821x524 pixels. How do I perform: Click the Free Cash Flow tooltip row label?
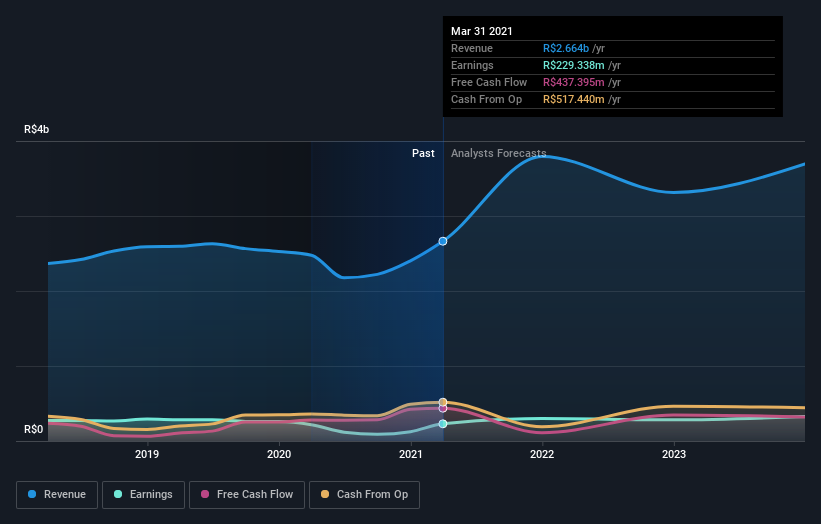coord(489,83)
